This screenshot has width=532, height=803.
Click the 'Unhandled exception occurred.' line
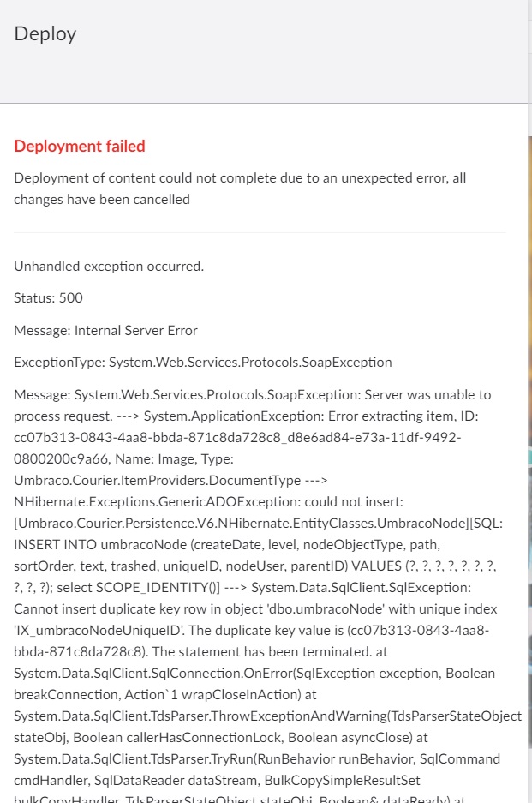pyautogui.click(x=109, y=267)
